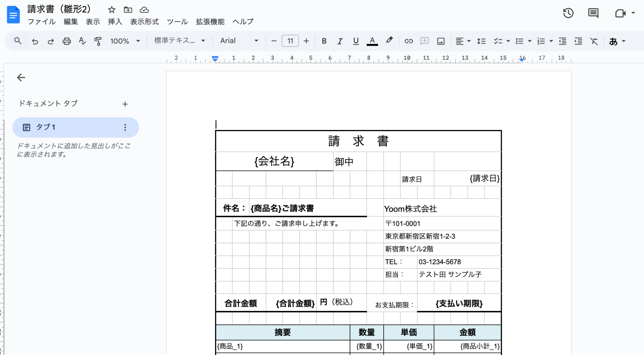Open the comments panel icon
Image resolution: width=644 pixels, height=355 pixels.
point(593,13)
